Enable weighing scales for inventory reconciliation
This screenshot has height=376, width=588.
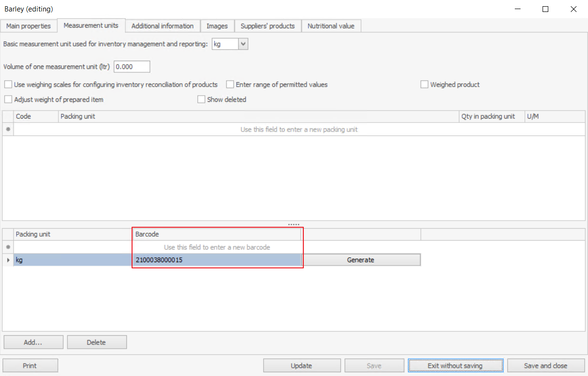[x=8, y=85]
